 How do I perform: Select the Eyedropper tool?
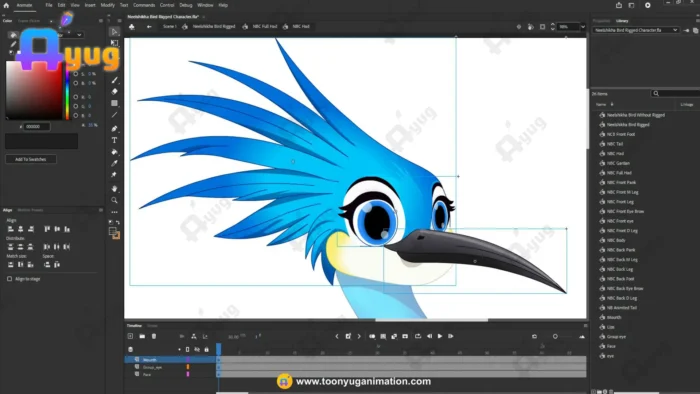click(x=114, y=163)
